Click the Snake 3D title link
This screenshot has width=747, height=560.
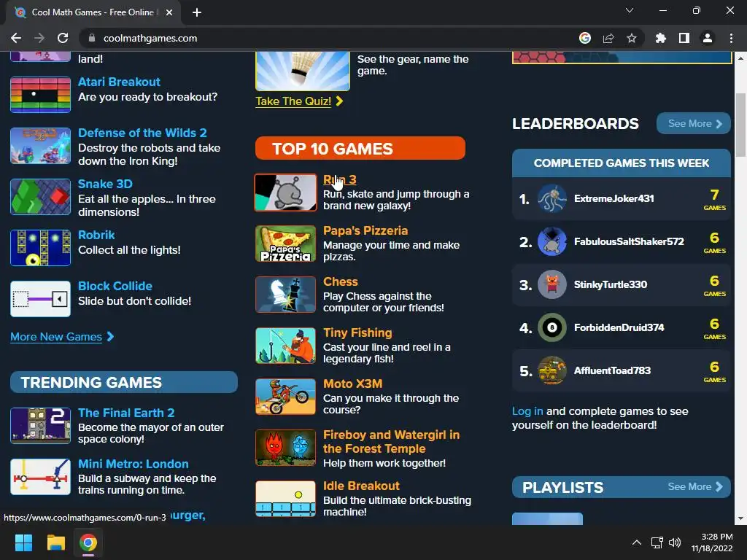pos(105,184)
